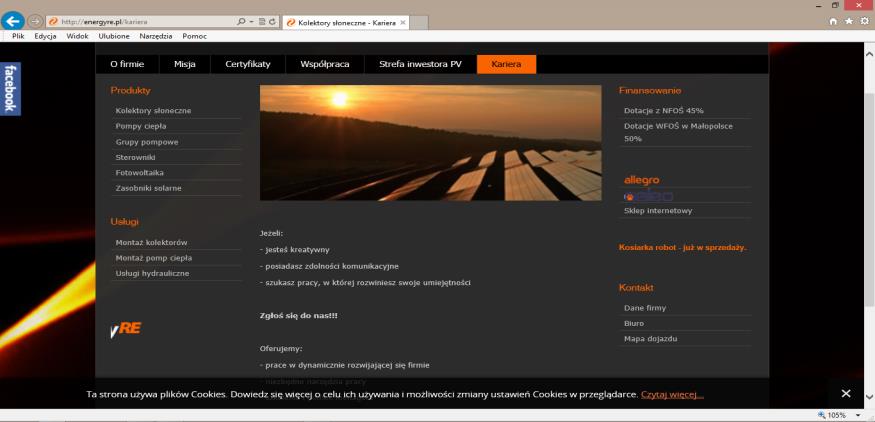Viewport: 875px width, 422px height.
Task: Open a new blank tab
Action: pos(419,22)
